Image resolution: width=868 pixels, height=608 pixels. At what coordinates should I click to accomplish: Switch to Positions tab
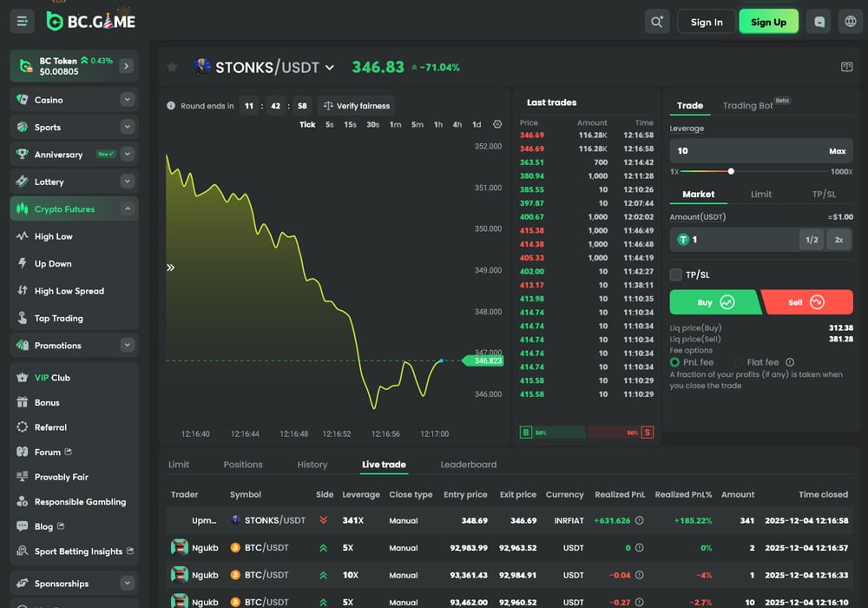pyautogui.click(x=243, y=465)
